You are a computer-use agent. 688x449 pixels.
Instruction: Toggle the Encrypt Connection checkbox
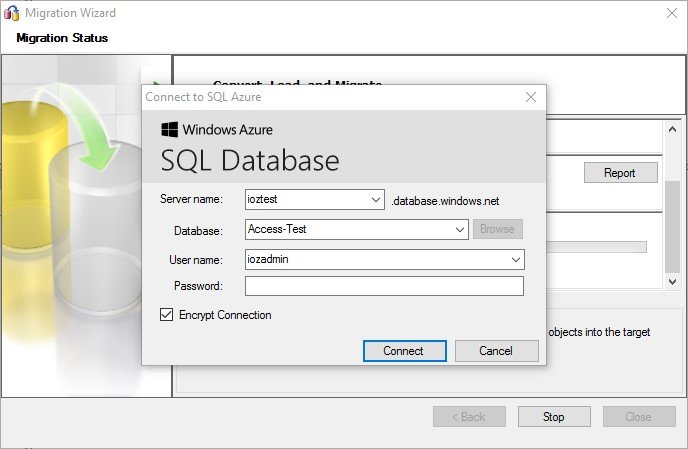click(166, 315)
